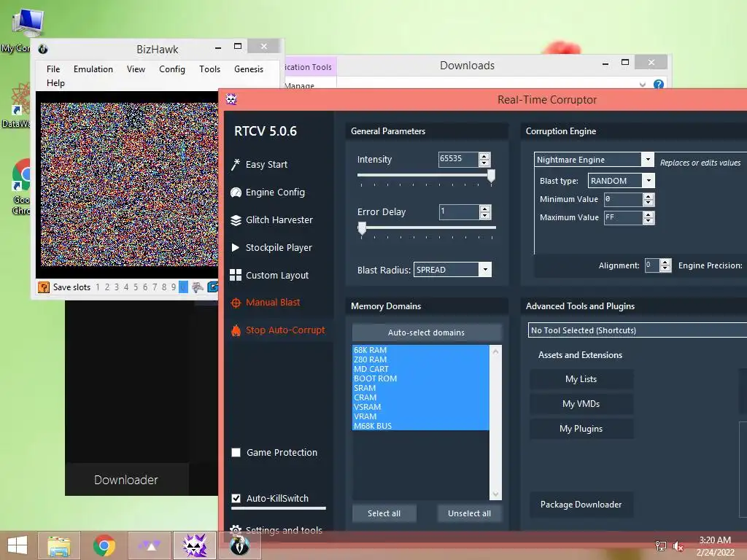This screenshot has height=560, width=747.
Task: Click the BizHawk icon on taskbar
Action: 239,545
